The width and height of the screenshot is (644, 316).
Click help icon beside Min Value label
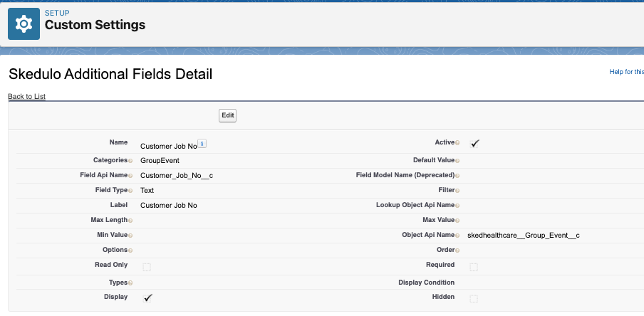(x=130, y=236)
